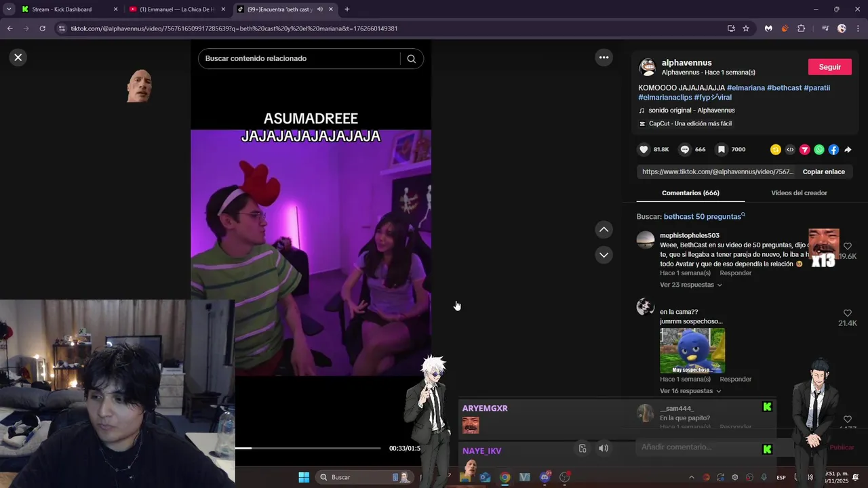
Task: Like the video with the heart icon
Action: click(644, 150)
